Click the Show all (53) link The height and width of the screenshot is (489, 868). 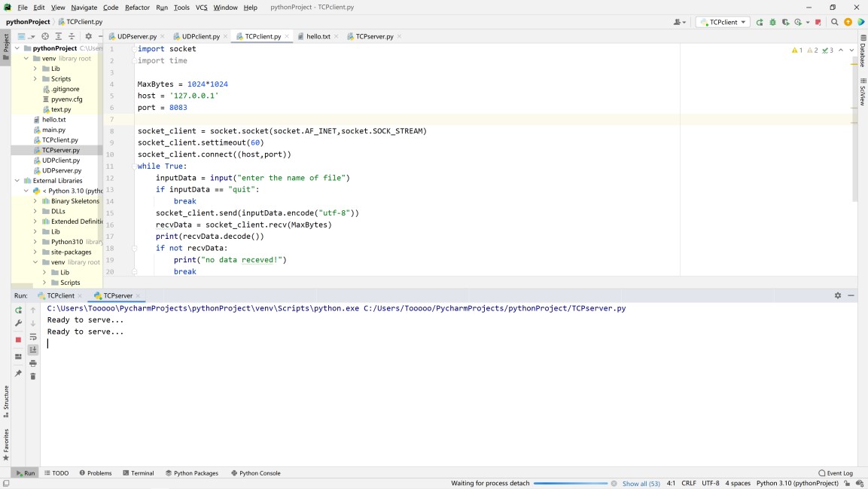click(641, 483)
